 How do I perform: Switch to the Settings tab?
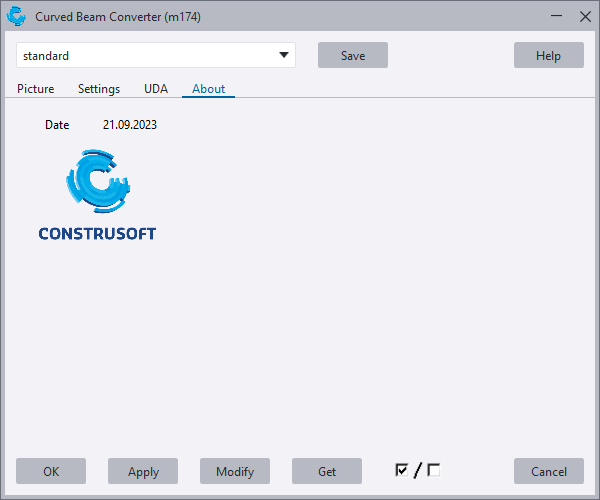tap(99, 89)
